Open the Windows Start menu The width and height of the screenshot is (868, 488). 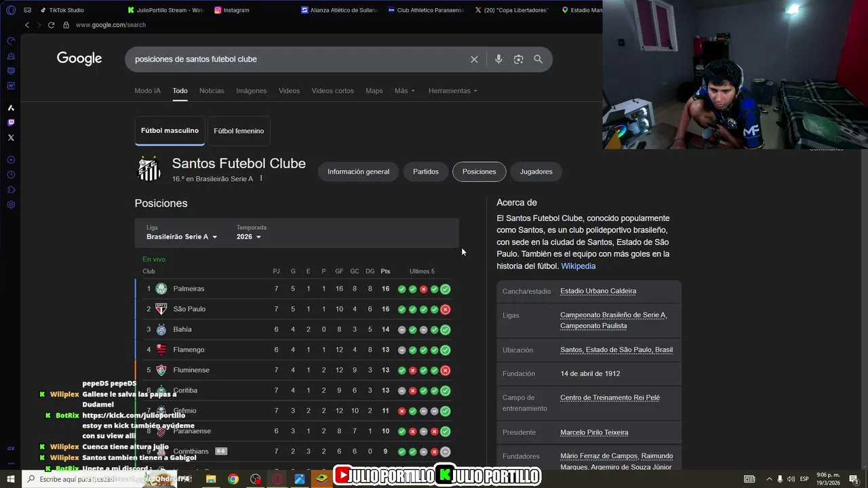(11, 479)
